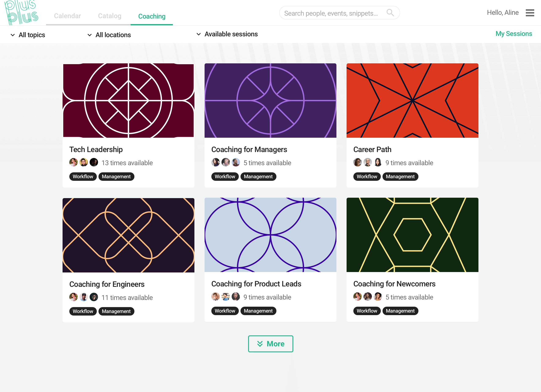
Task: Click the plusplus logo
Action: [22, 12]
